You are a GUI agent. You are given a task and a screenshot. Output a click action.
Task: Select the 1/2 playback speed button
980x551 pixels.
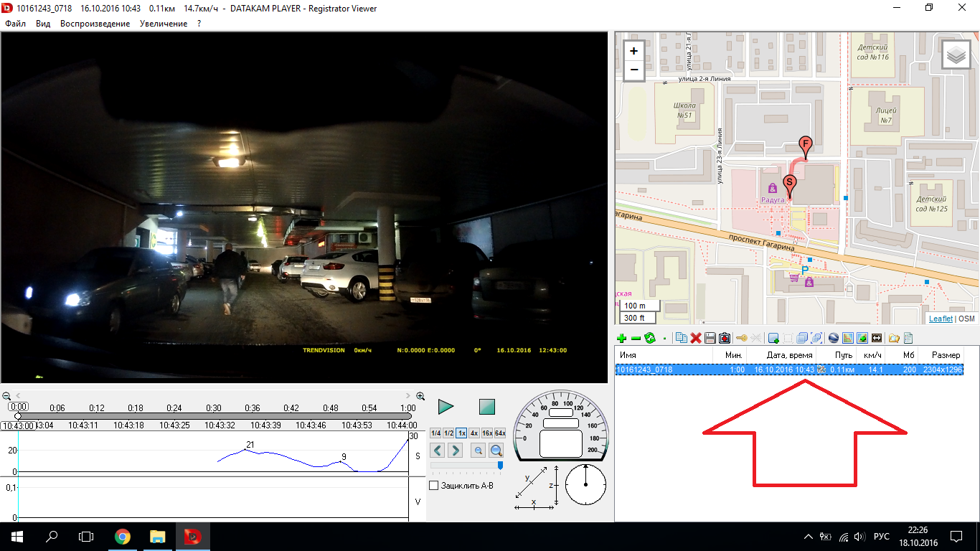[x=448, y=433]
